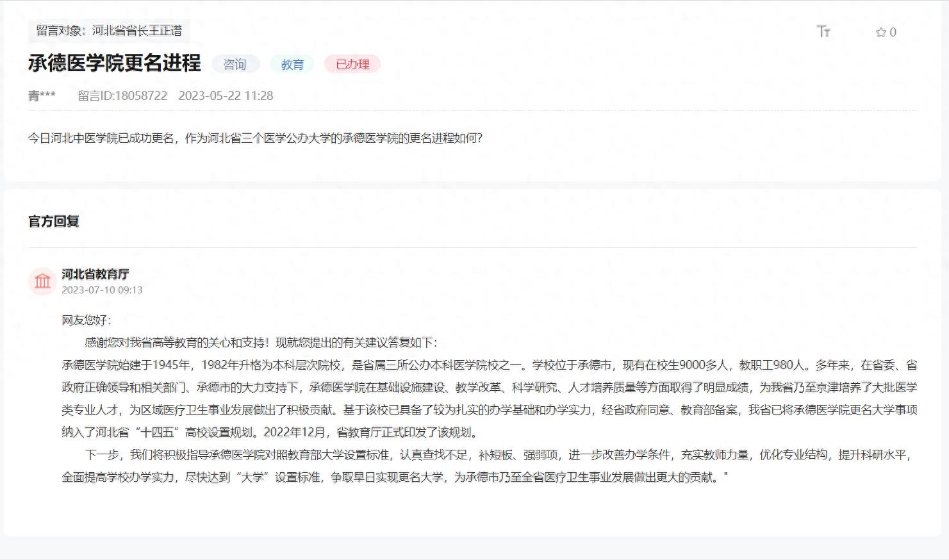The image size is (949, 560).
Task: Click the 网友您好 greeting line
Action: 86,320
